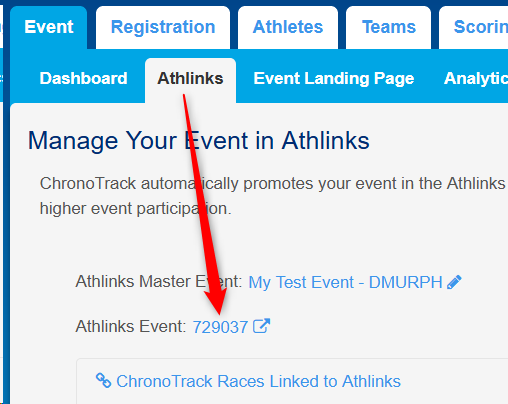Open the My Test Event - DMURPH link
The image size is (508, 404).
(345, 282)
